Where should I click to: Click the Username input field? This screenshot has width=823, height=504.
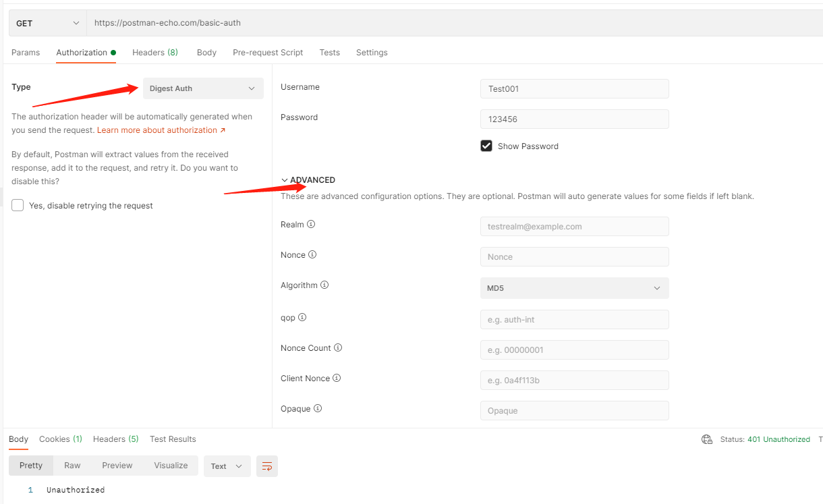574,88
